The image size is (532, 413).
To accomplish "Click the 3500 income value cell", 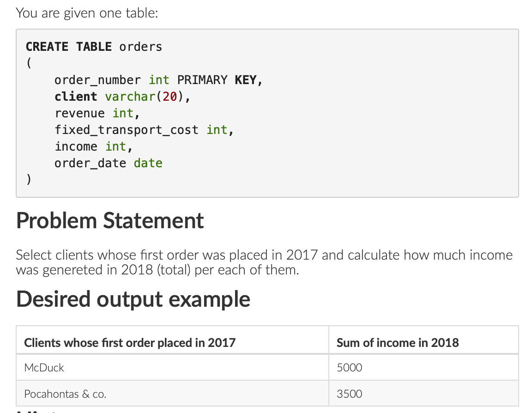I will click(x=349, y=394).
